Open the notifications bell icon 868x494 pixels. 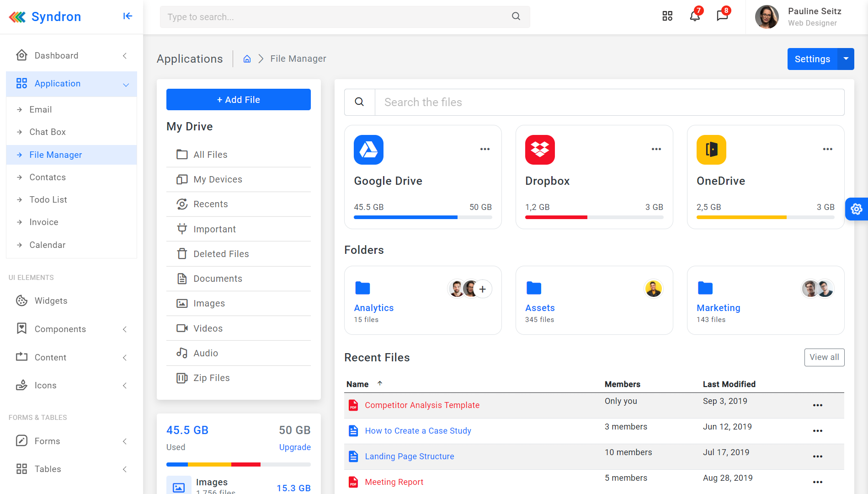pos(694,16)
